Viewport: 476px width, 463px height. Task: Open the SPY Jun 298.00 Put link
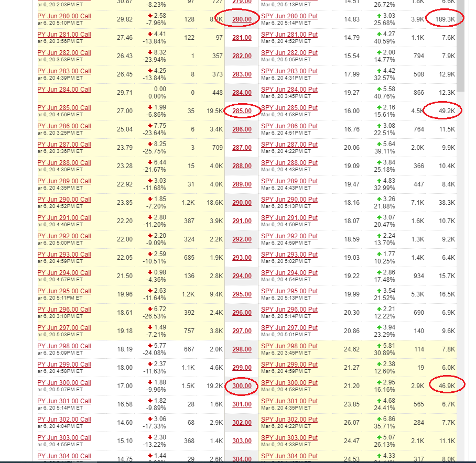click(289, 346)
